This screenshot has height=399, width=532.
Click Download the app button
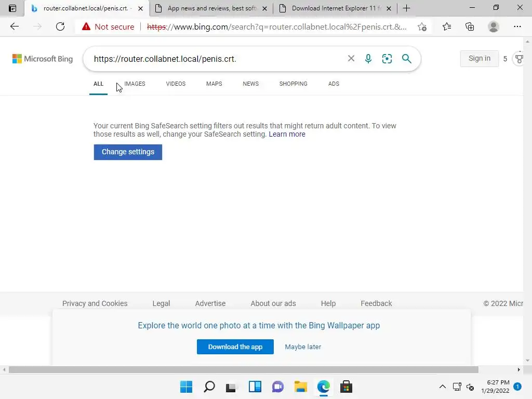pos(235,347)
